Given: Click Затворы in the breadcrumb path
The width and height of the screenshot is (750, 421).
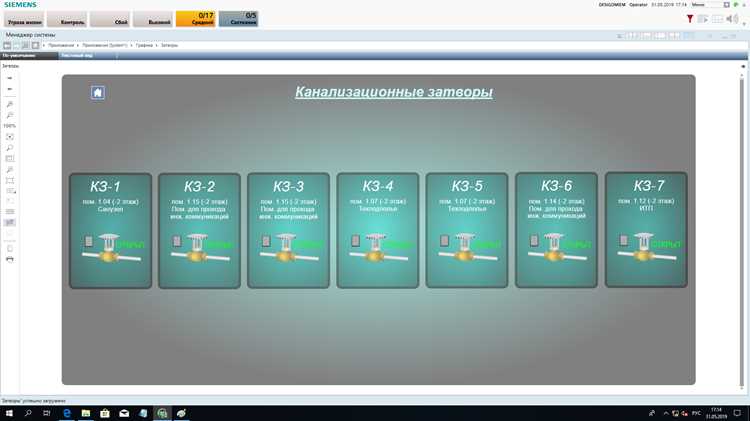Looking at the screenshot, I should click(169, 45).
